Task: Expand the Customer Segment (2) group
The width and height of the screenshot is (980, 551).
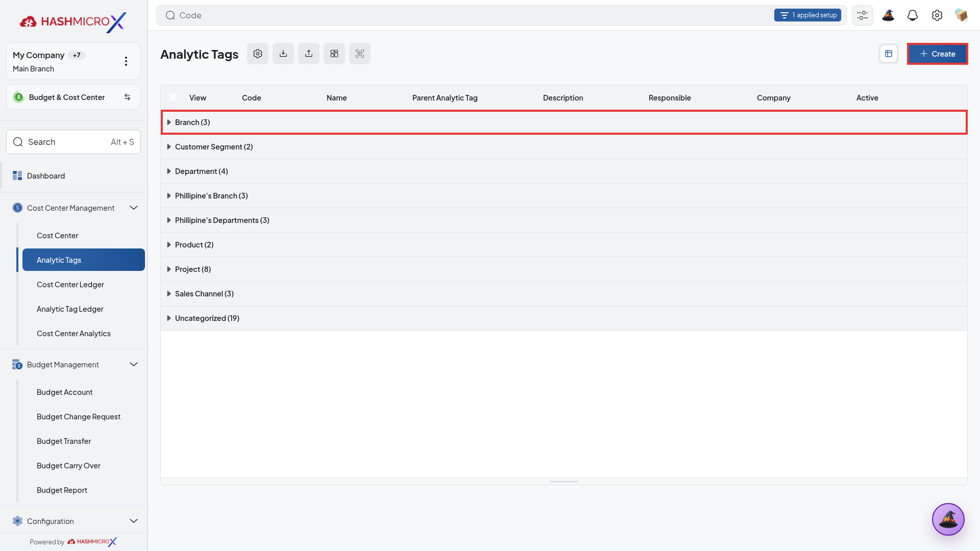Action: [x=564, y=147]
